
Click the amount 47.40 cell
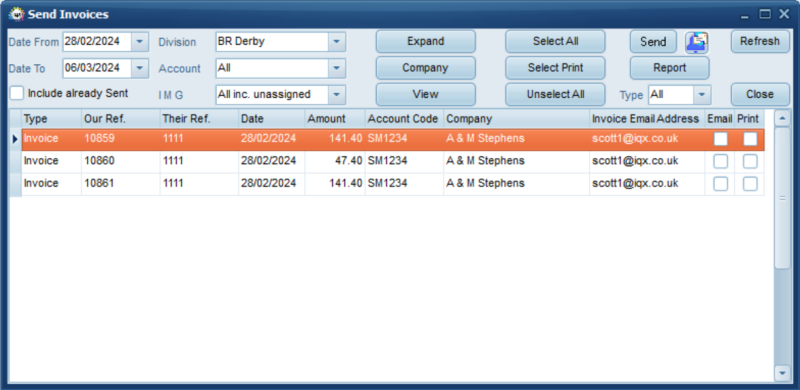[x=335, y=161]
